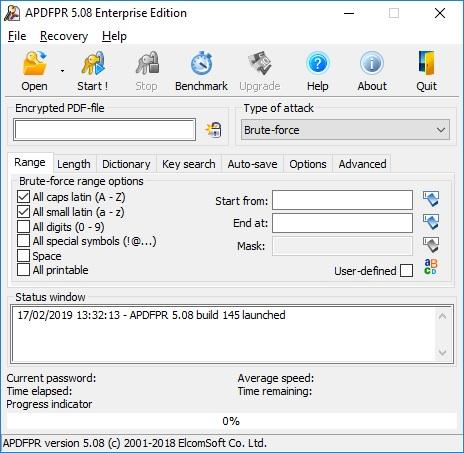This screenshot has width=464, height=453.
Task: Switch to the Length tab
Action: tap(74, 164)
